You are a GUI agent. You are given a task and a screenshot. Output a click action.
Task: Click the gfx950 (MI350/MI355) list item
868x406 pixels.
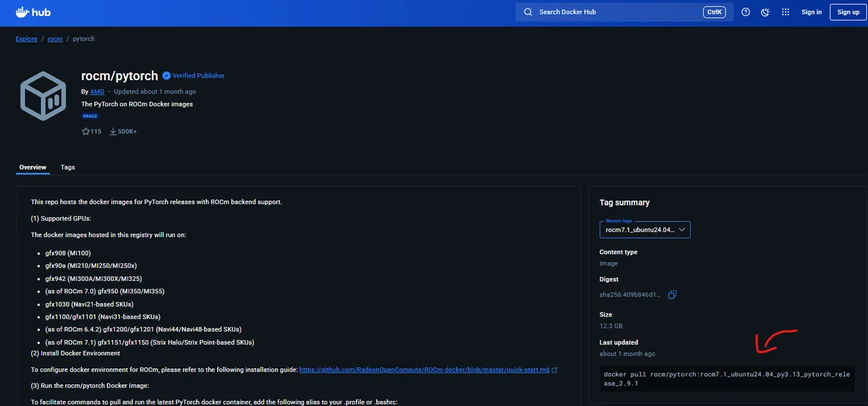pyautogui.click(x=105, y=291)
